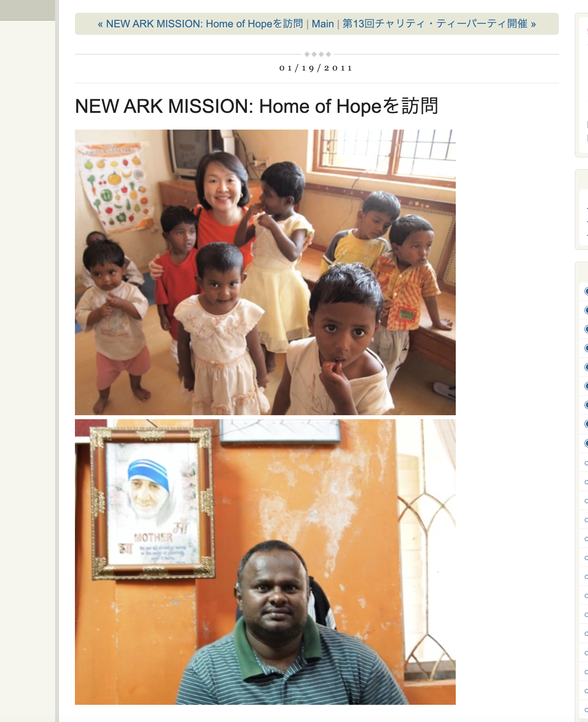Click the middle sidebar panel box
Viewport: 588px width, 722px height.
pos(581,210)
